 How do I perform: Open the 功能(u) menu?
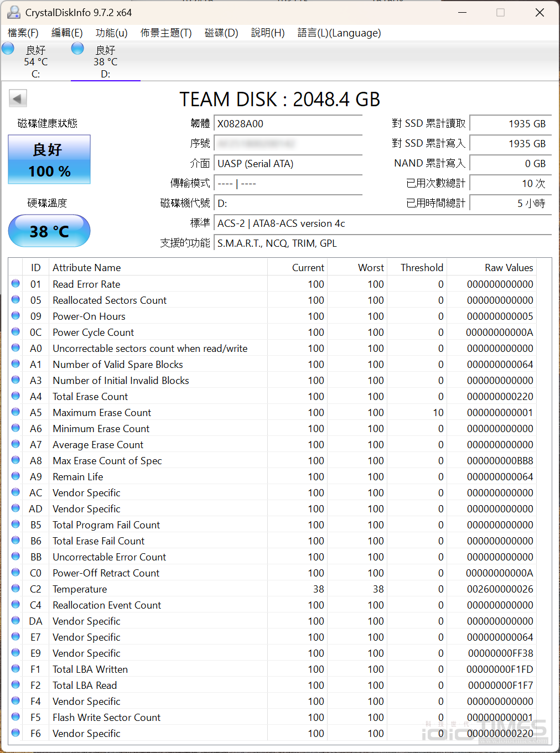[111, 33]
